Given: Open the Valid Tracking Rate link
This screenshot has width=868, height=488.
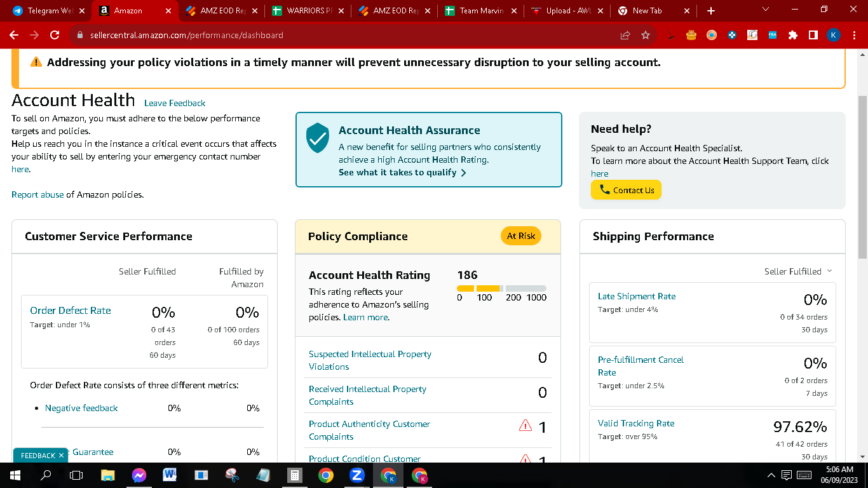Looking at the screenshot, I should [636, 423].
